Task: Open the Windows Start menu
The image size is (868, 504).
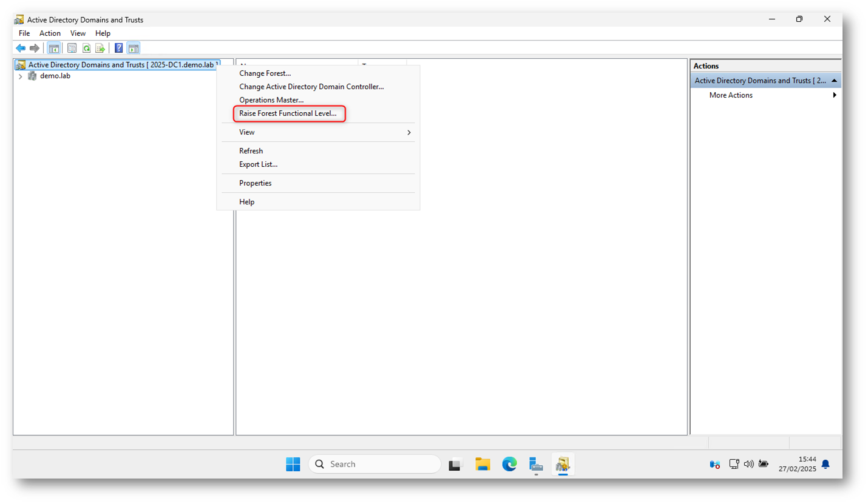Action: tap(293, 464)
